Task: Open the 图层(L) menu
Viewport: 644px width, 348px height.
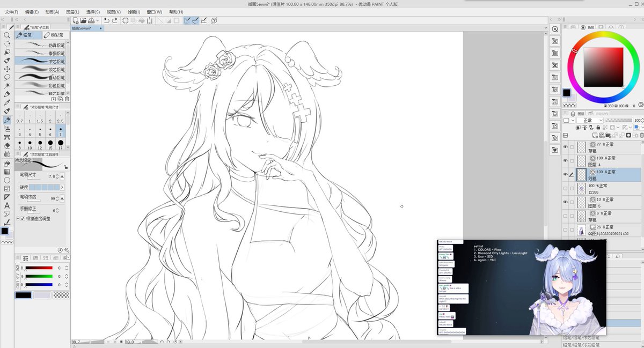Action: (x=72, y=11)
